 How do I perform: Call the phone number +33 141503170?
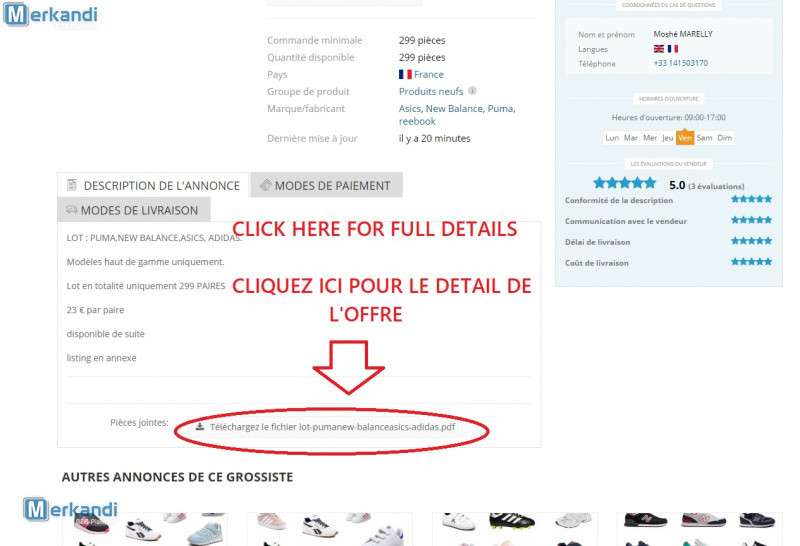coord(681,63)
